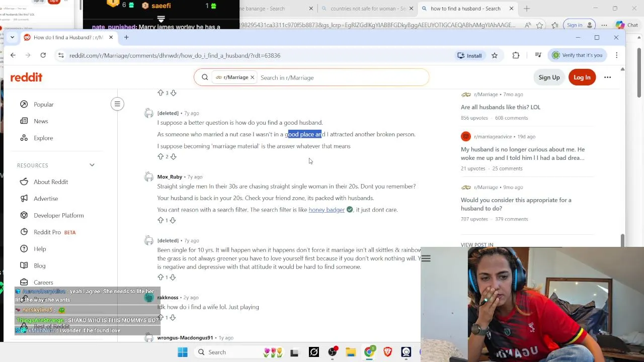Image resolution: width=644 pixels, height=362 pixels.
Task: Downvote the Been single for 10 yrs comment
Action: pyautogui.click(x=173, y=277)
